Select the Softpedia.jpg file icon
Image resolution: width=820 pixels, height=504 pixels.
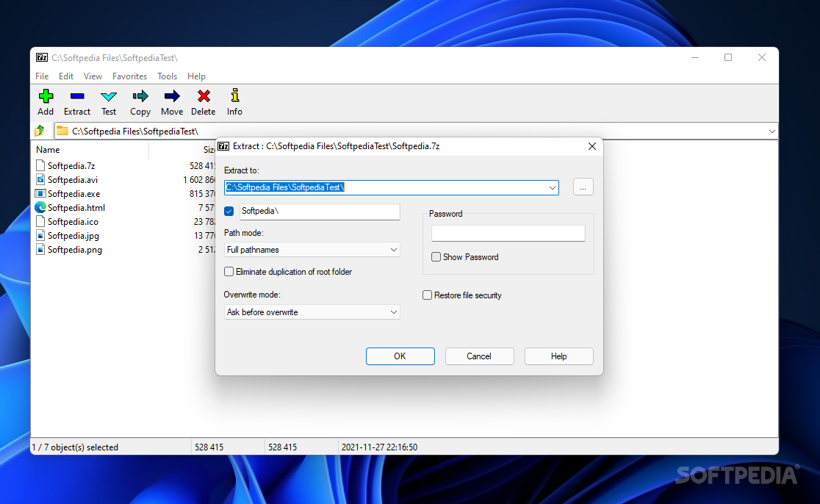tap(40, 236)
